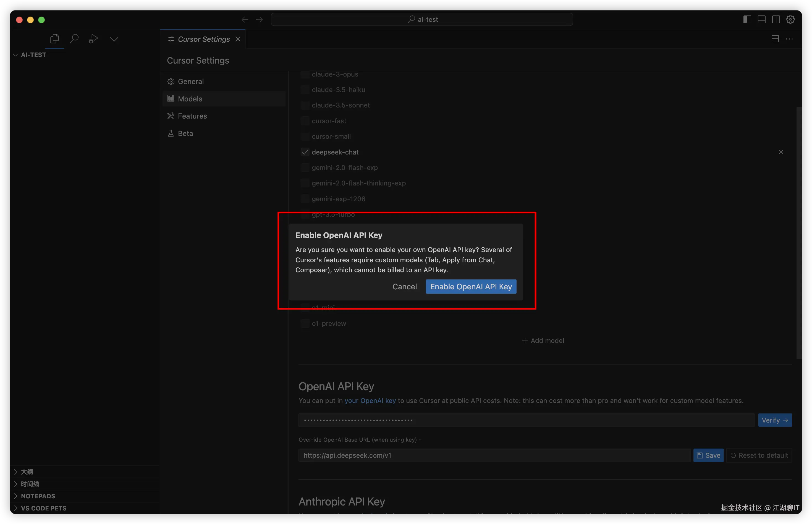Open the Features settings section
The height and width of the screenshot is (524, 812).
192,116
